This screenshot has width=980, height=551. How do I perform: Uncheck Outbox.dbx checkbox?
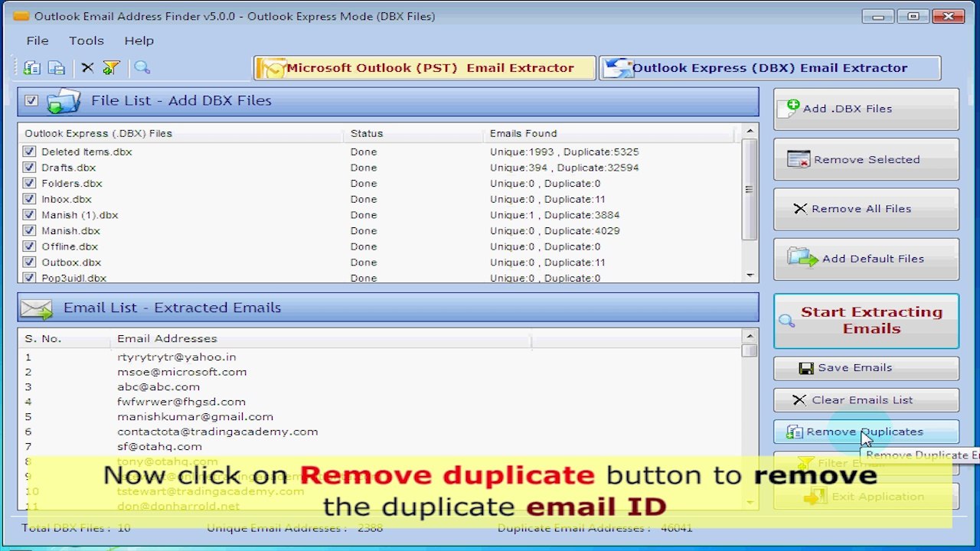pyautogui.click(x=29, y=262)
